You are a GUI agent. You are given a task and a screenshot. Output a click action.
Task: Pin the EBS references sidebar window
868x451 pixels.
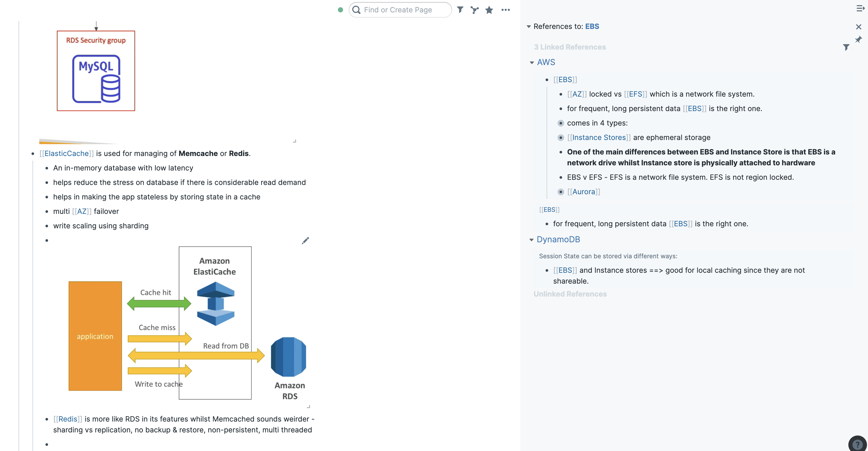tap(858, 40)
